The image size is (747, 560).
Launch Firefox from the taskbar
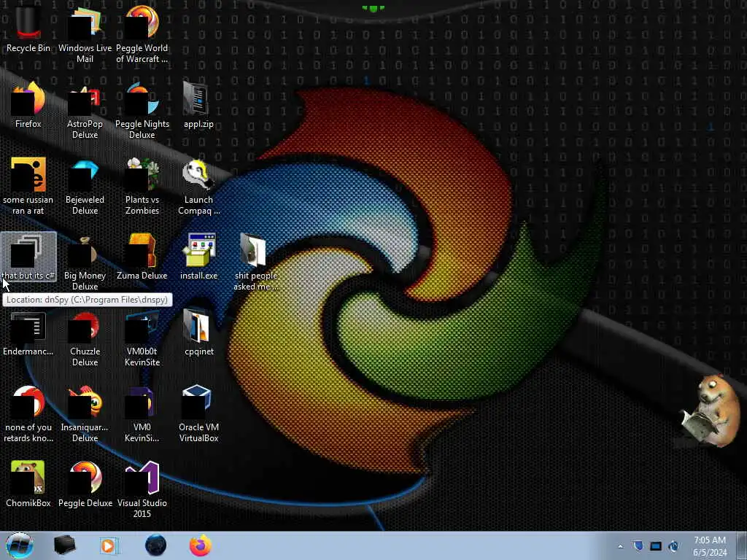[201, 545]
